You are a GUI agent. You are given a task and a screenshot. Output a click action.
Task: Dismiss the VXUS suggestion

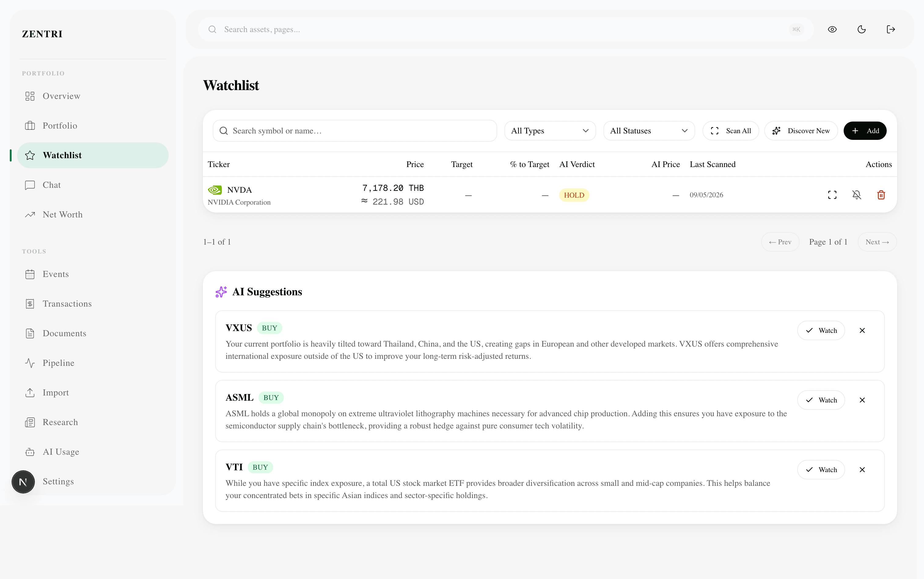pyautogui.click(x=862, y=330)
